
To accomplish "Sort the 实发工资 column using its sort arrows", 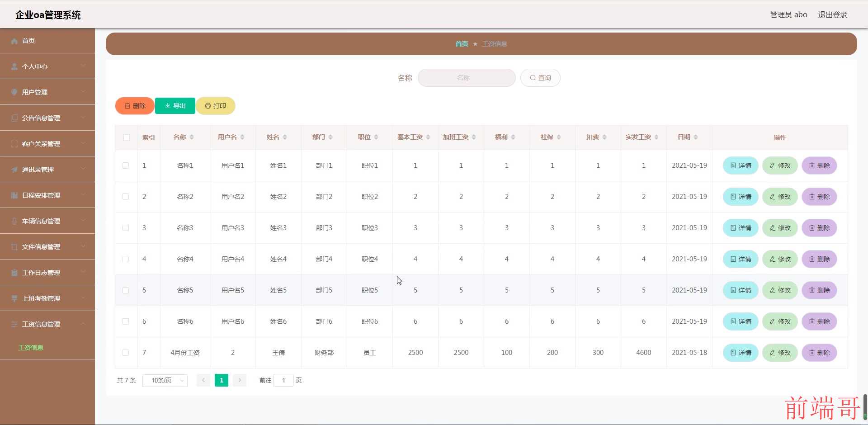I will pyautogui.click(x=656, y=137).
